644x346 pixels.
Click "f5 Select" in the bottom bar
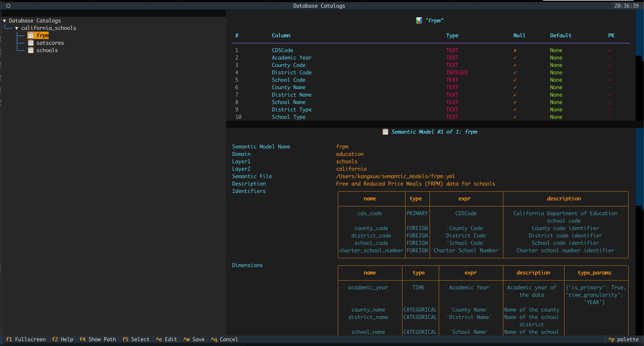coord(136,339)
